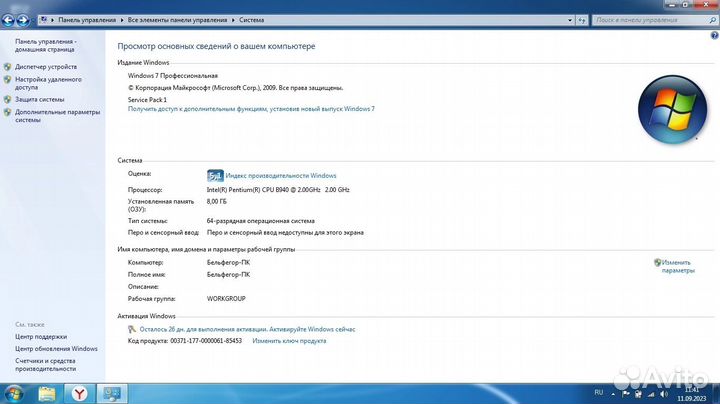Click workgroup value 'WORKGROUP'
720x404 pixels.
[x=226, y=298]
